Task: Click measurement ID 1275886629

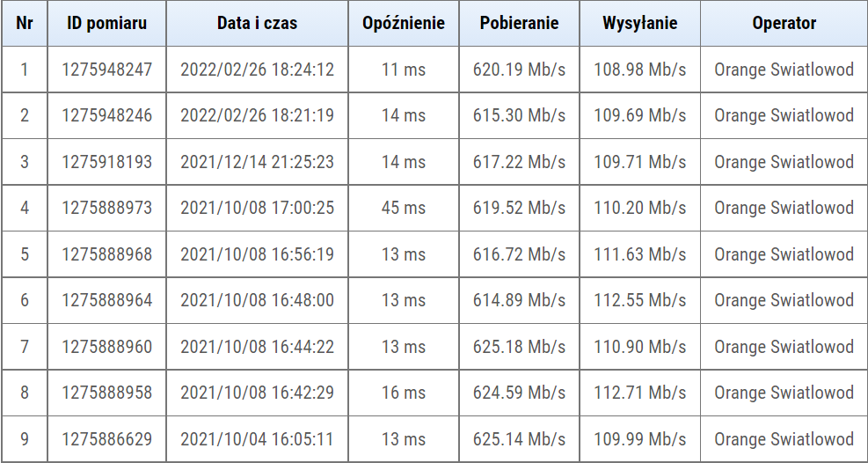Action: (x=106, y=439)
